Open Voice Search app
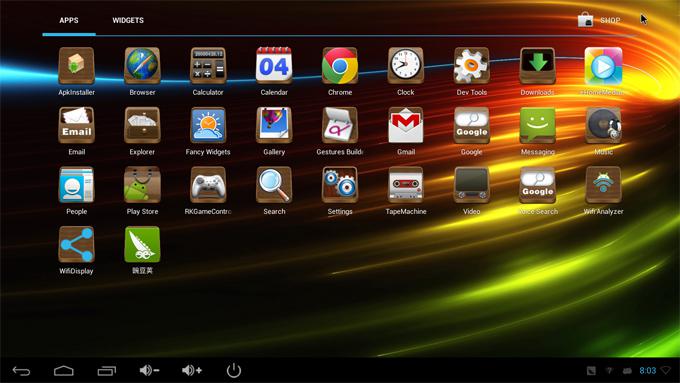This screenshot has width=680, height=383. [537, 185]
